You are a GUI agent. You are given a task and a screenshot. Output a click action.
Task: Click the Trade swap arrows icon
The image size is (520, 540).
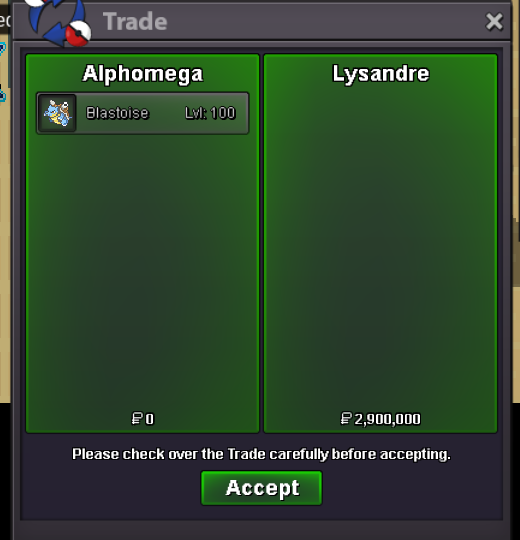pyautogui.click(x=57, y=21)
